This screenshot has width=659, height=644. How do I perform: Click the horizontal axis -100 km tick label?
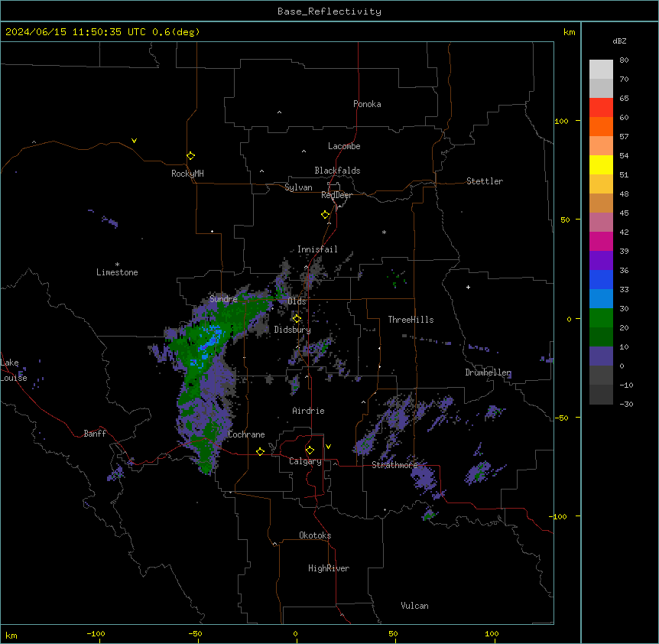pyautogui.click(x=96, y=633)
